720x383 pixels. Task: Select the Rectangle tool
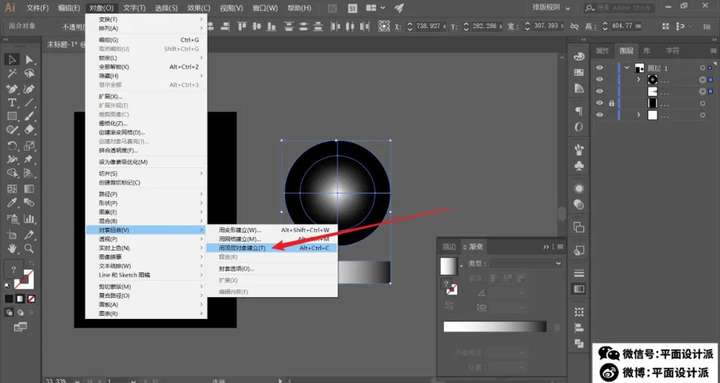click(12, 117)
